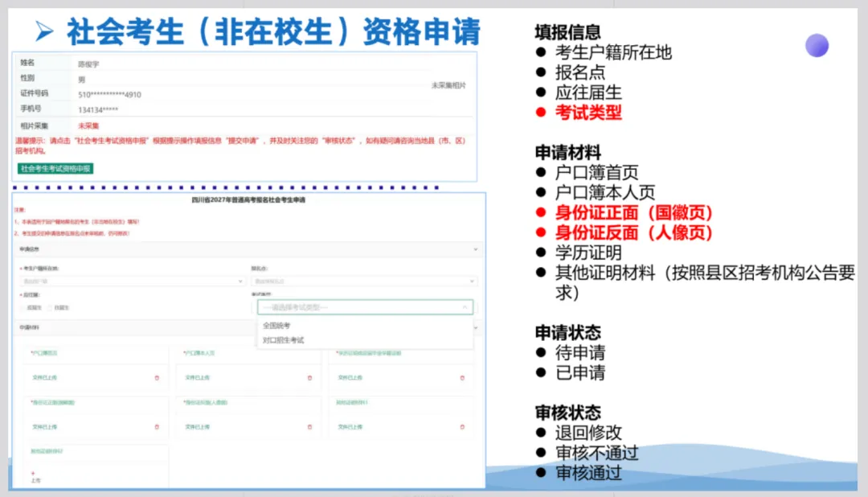The width and height of the screenshot is (868, 497).
Task: Click the bullet text 已申请
Action: coord(580,373)
